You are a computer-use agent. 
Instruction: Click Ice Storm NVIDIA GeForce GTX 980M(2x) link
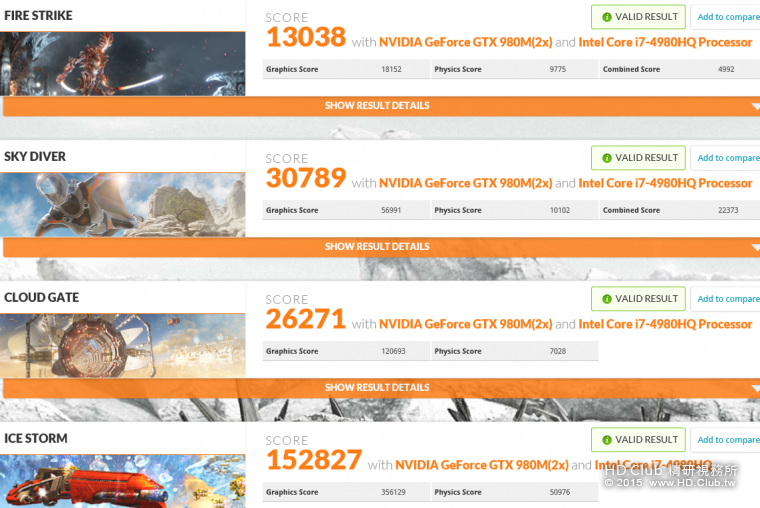[482, 465]
